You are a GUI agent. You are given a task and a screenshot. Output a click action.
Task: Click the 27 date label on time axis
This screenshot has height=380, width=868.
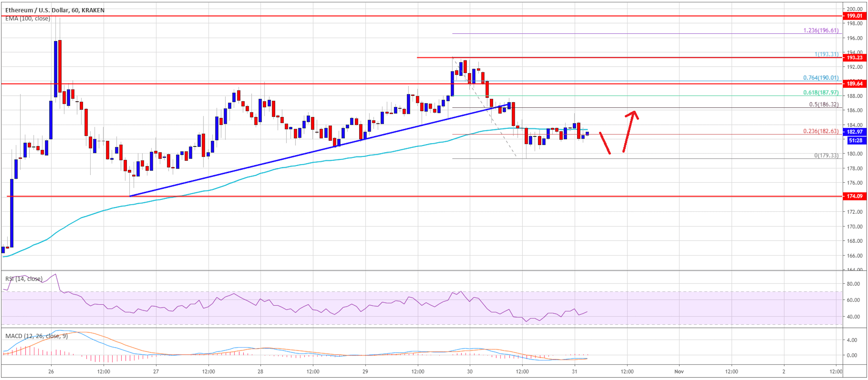tap(156, 372)
